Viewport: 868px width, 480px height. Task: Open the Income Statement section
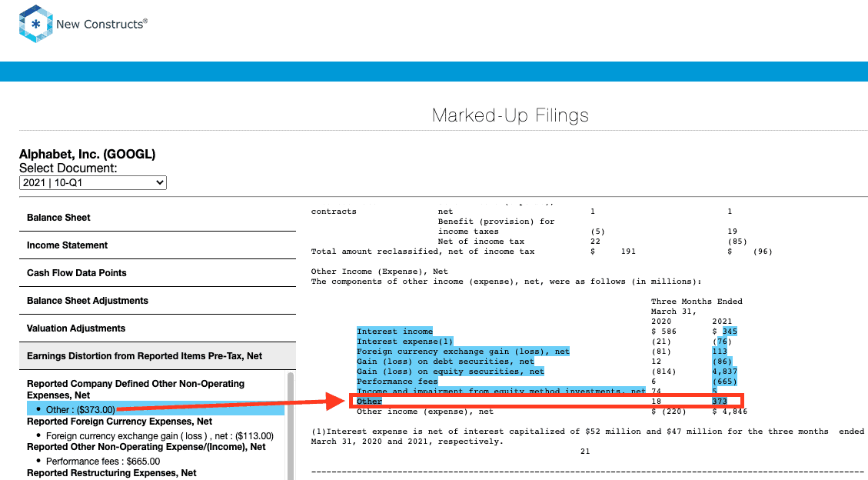pyautogui.click(x=158, y=245)
